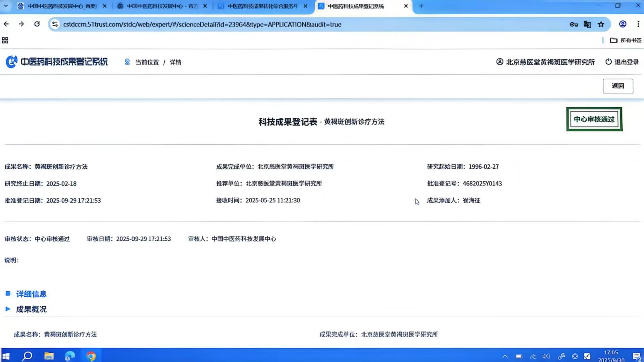The height and width of the screenshot is (362, 644).
Task: Switch to 中医药科技成果转化综合服务 tab
Action: 262,6
